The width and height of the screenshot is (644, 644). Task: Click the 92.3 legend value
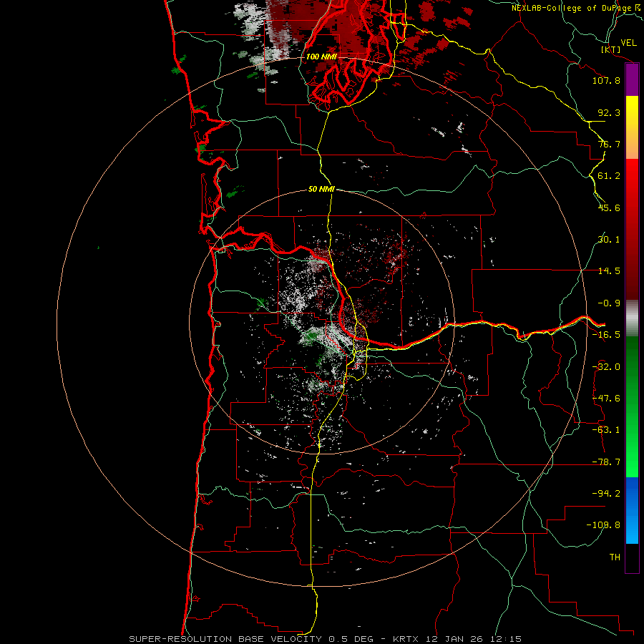point(609,112)
